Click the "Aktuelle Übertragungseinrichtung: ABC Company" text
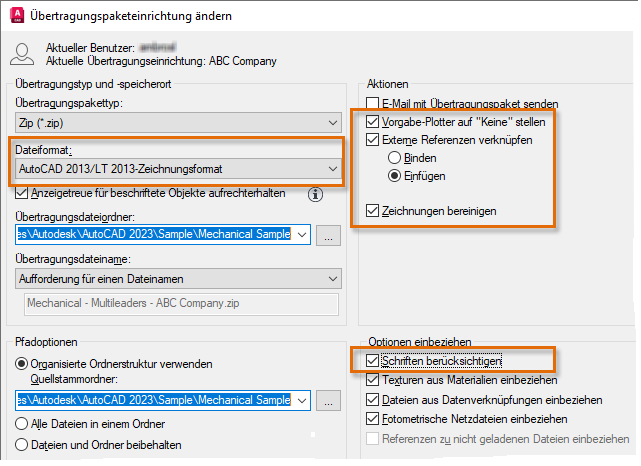The height and width of the screenshot is (466, 641). (161, 61)
